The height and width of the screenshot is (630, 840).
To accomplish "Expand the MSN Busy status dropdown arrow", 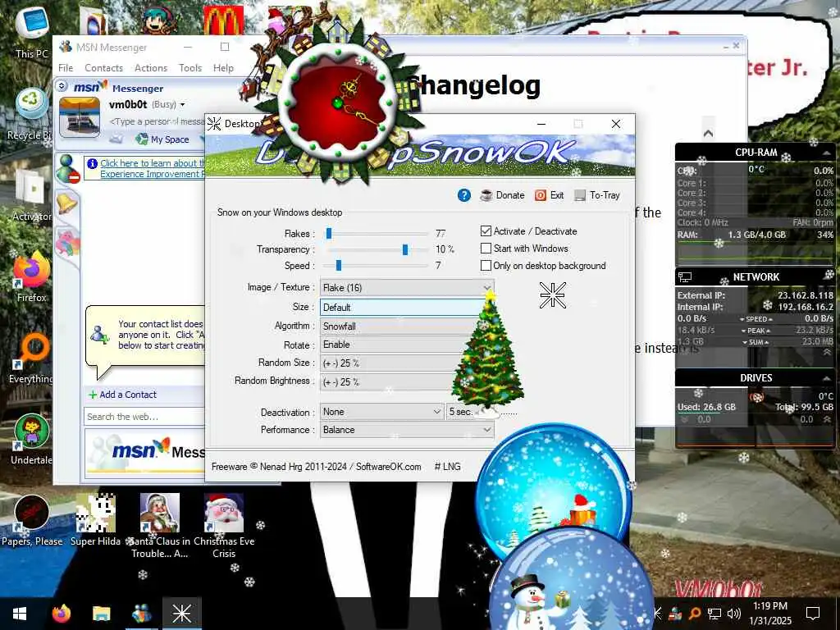I will click(183, 104).
